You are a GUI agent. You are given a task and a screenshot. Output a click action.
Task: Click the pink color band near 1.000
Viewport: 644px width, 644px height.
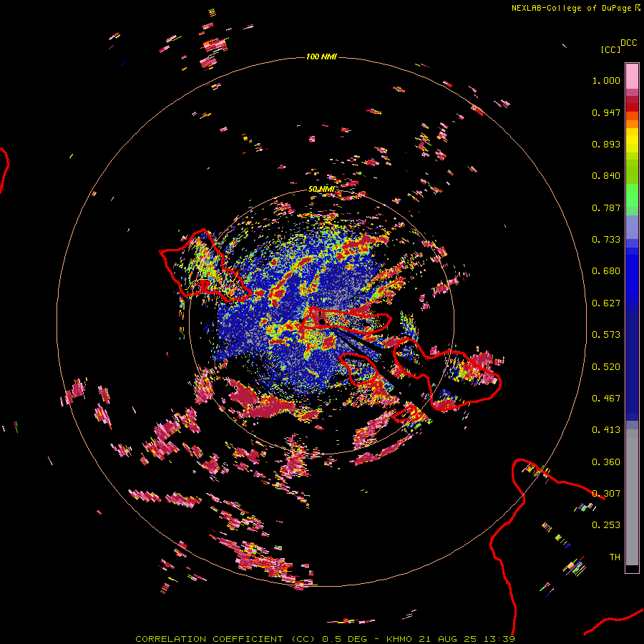(x=632, y=76)
